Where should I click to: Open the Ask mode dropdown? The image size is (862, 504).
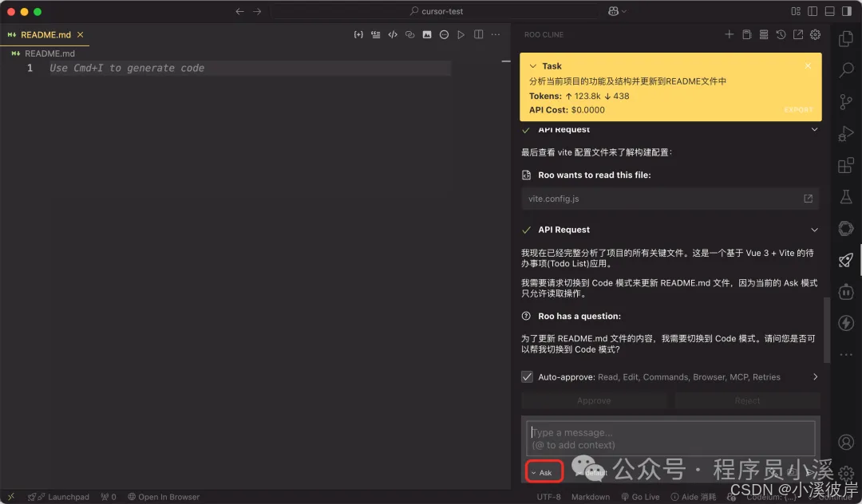[x=544, y=472]
